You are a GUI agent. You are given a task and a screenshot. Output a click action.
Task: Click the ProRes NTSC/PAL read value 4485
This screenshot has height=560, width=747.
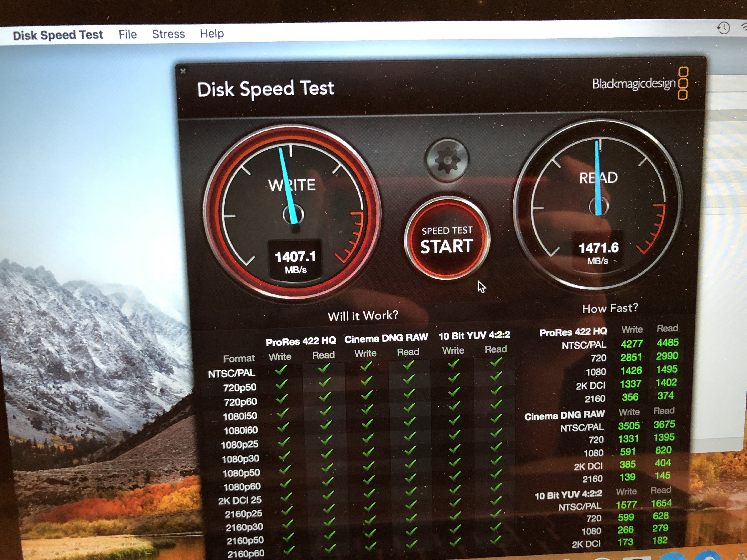tap(668, 343)
